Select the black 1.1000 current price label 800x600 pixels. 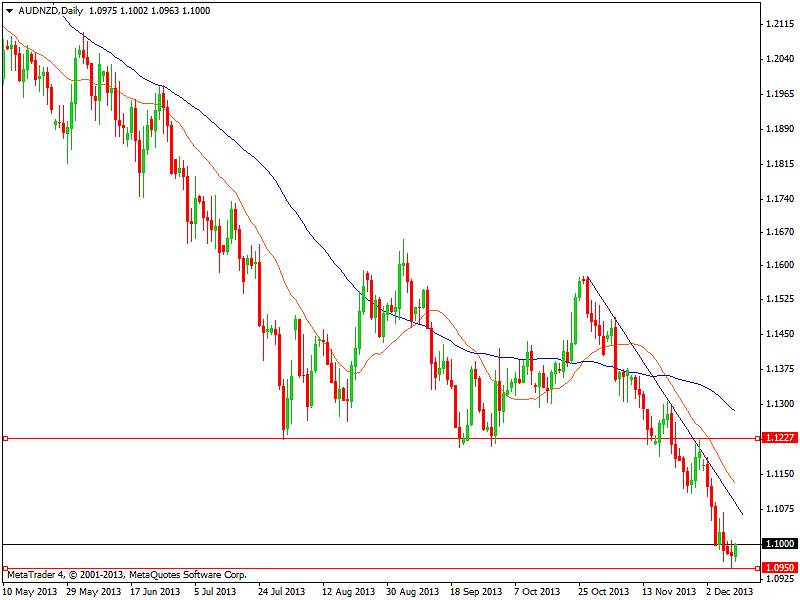tap(779, 544)
